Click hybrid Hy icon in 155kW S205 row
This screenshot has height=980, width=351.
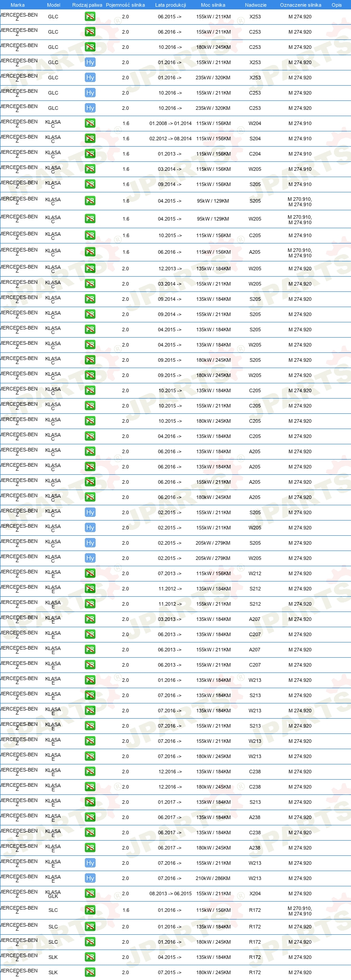[90, 513]
